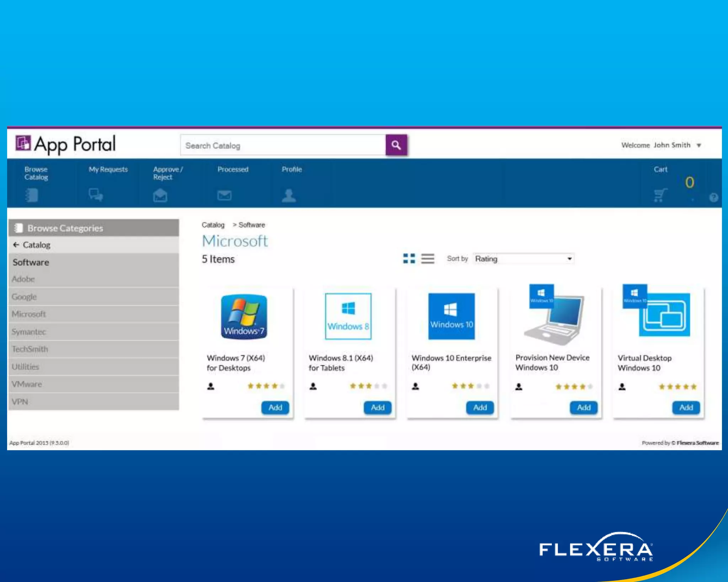Click the App Portal logo icon

coord(23,144)
